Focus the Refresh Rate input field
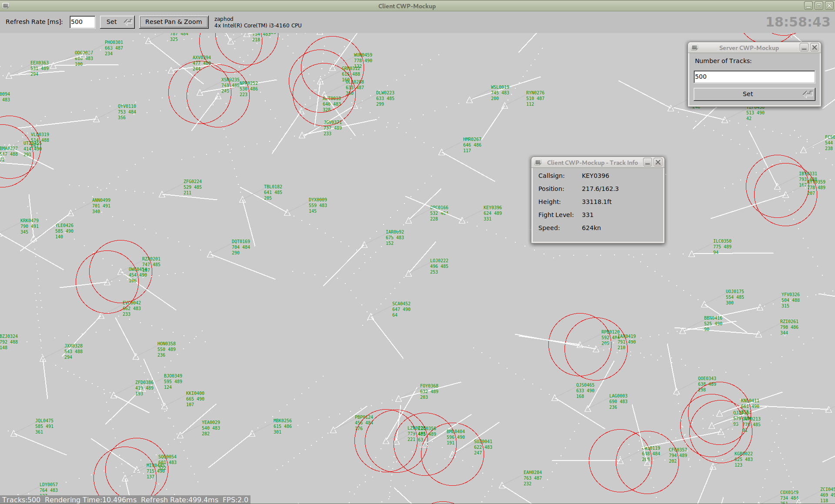 coord(82,22)
